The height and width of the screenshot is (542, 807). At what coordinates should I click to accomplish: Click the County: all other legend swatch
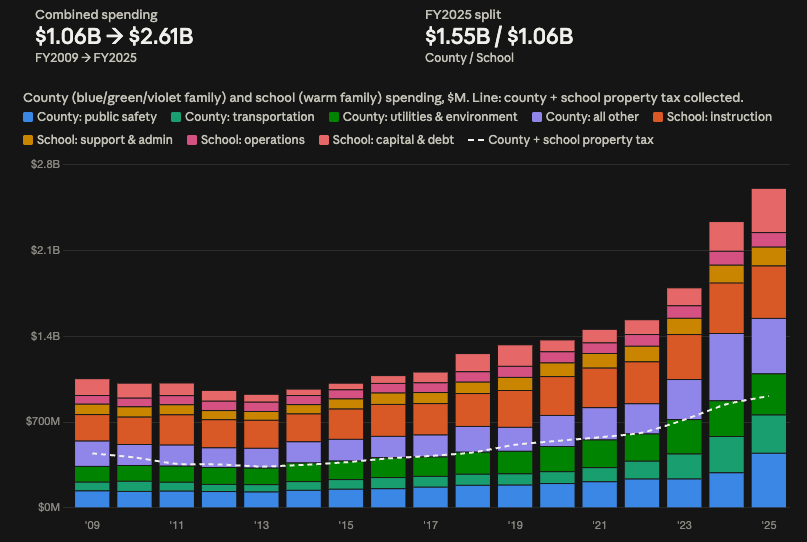pyautogui.click(x=537, y=117)
